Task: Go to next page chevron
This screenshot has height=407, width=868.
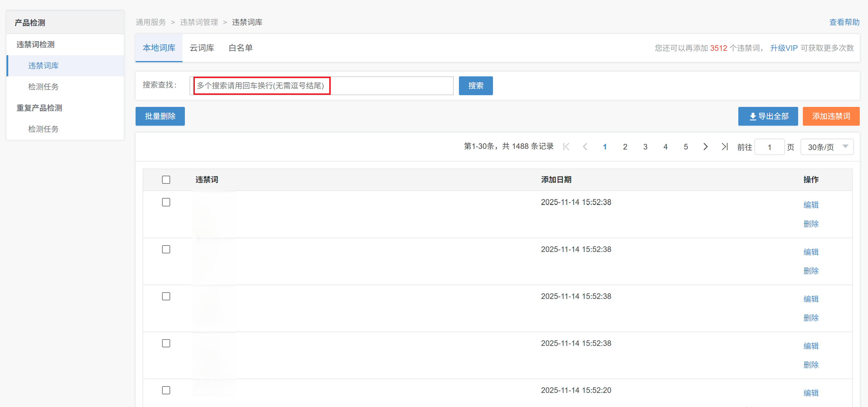Action: (x=705, y=147)
